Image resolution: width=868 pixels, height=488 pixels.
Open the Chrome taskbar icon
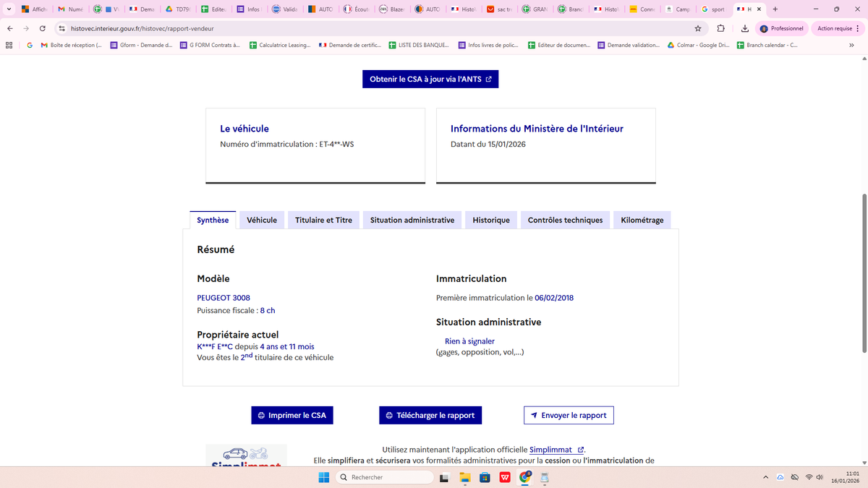(x=525, y=477)
